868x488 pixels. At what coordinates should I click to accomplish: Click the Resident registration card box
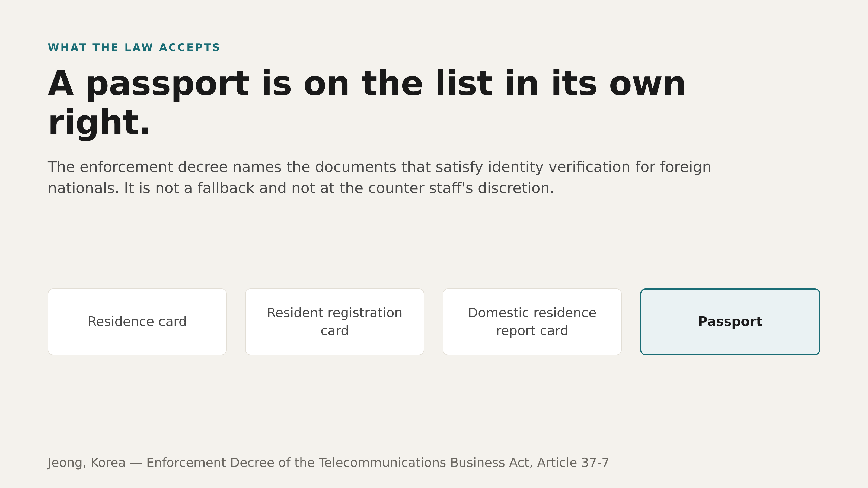point(335,322)
